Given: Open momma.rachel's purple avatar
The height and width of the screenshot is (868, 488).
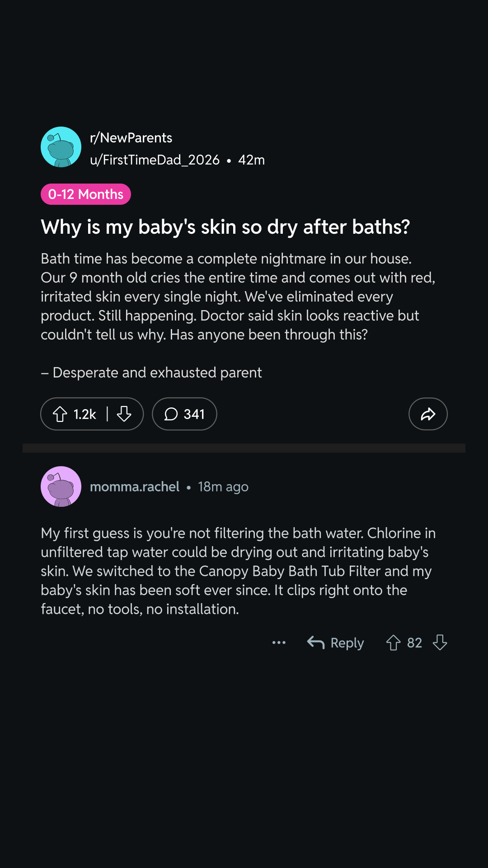Looking at the screenshot, I should pos(61,486).
